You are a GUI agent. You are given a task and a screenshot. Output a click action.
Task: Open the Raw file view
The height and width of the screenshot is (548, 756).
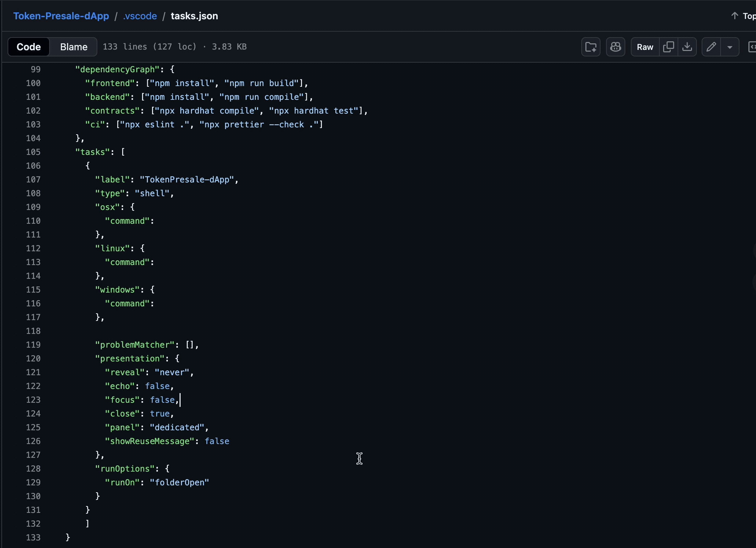[645, 47]
